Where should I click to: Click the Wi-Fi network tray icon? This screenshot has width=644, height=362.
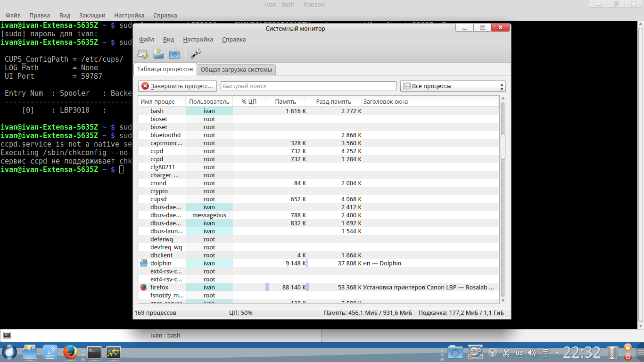click(x=545, y=353)
